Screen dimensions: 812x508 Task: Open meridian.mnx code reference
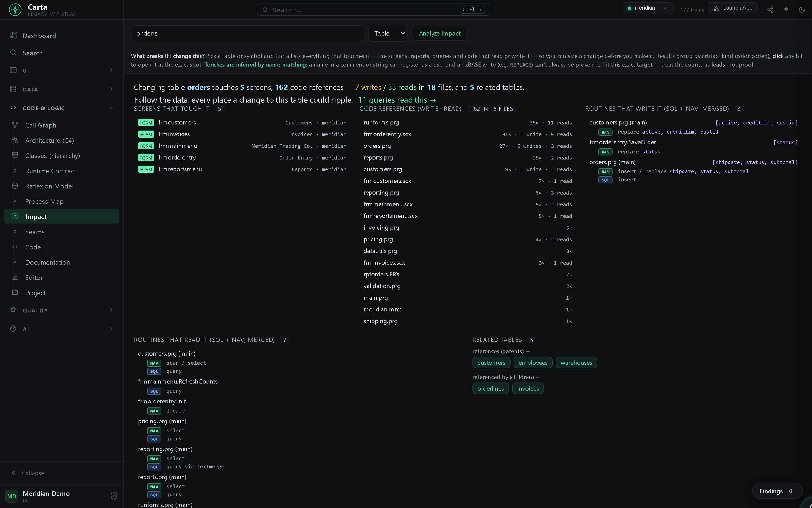[467, 309]
